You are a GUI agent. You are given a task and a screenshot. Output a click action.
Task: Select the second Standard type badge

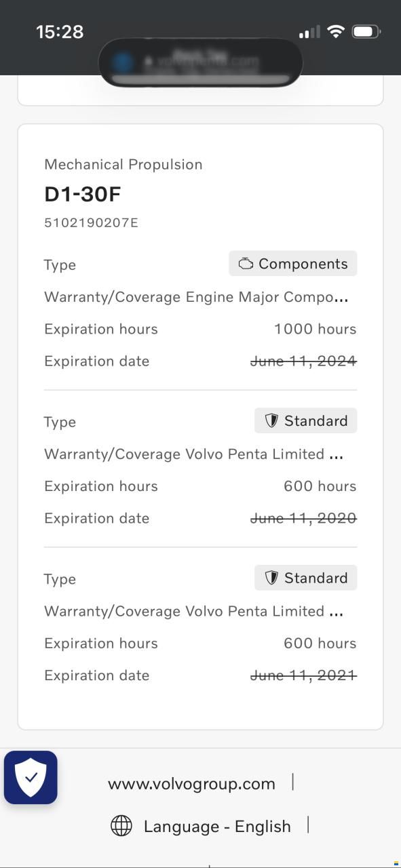[306, 578]
